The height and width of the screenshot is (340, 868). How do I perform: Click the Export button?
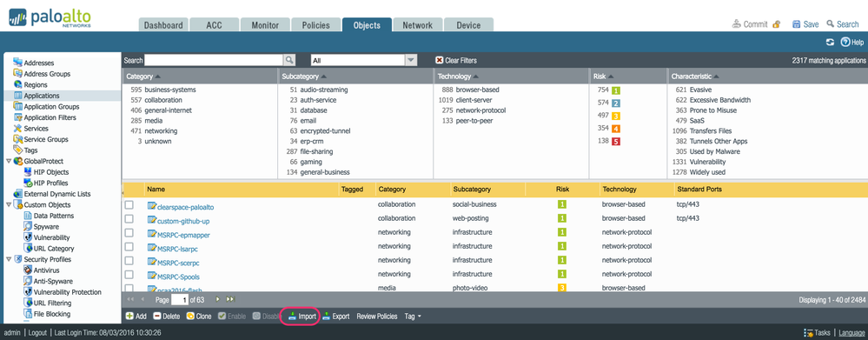pos(336,317)
